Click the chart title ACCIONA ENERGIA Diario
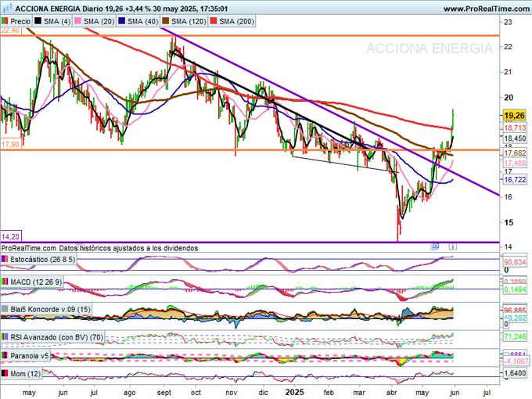The height and width of the screenshot is (399, 532). 58,9
